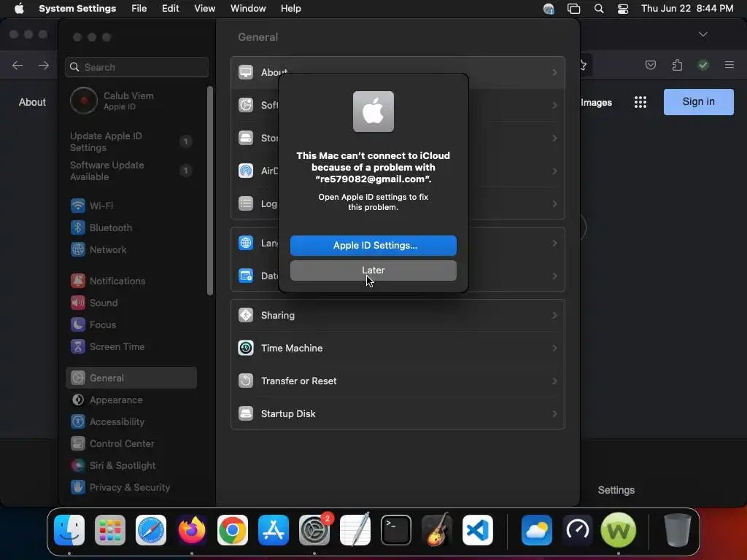This screenshot has height=560, width=747.
Task: Open the Startup Disk row
Action: (x=398, y=414)
